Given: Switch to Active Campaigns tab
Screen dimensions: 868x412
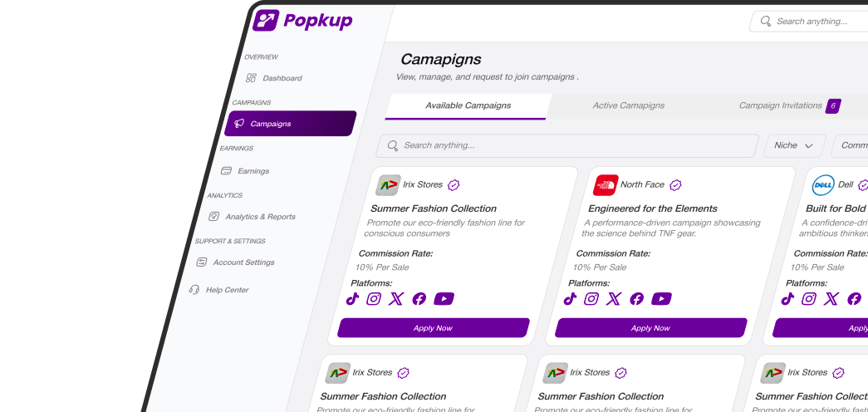Looking at the screenshot, I should coord(628,105).
